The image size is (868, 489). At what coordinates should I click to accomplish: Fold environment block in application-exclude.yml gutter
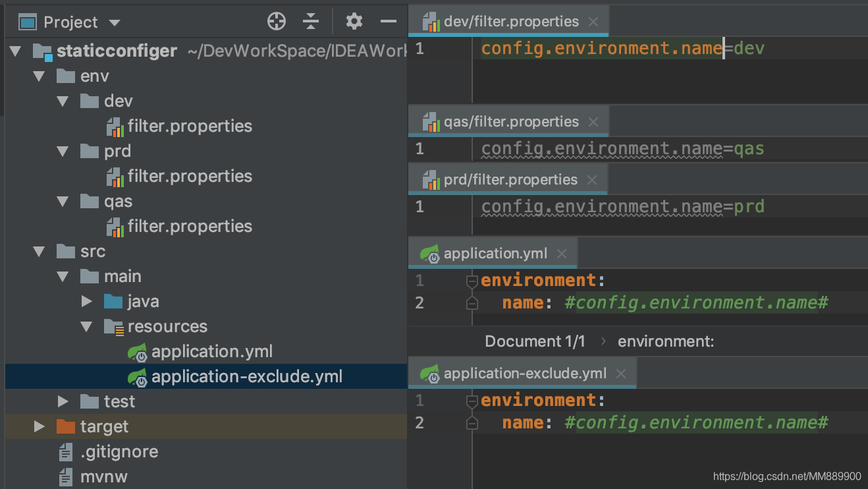click(472, 401)
